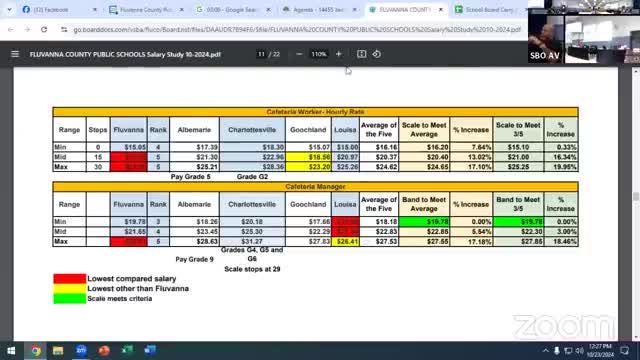
Task: Click the 'Lowest compared salary' legend text
Action: click(131, 279)
